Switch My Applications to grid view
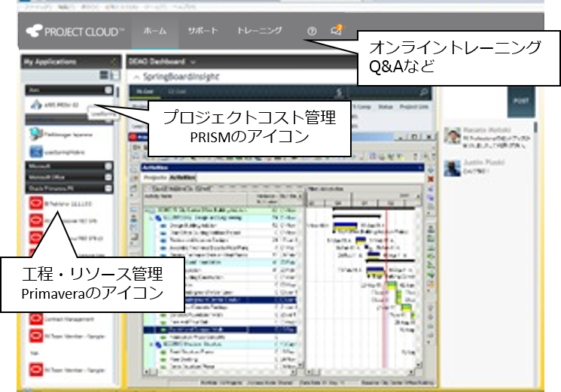561x392 pixels. point(104,74)
